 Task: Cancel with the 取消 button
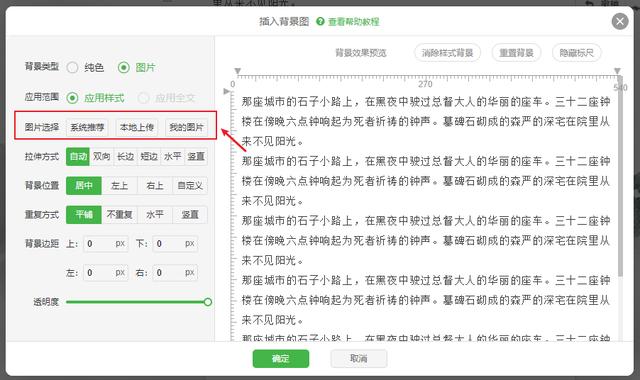(359, 359)
